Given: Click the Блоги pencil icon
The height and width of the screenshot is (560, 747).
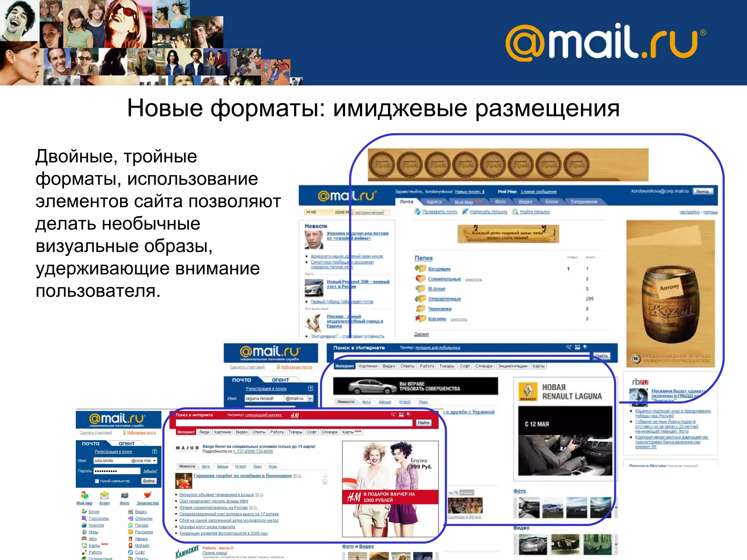Looking at the screenshot, I should click(84, 512).
